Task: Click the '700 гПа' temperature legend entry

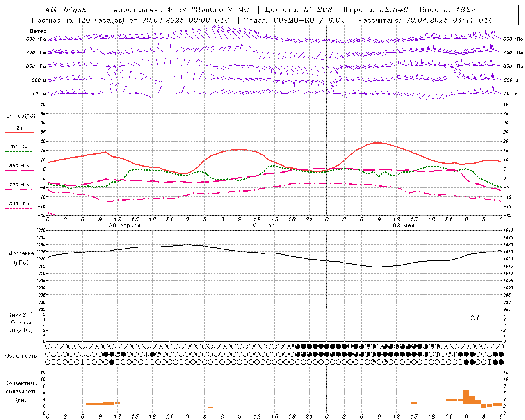Action: pos(19,185)
